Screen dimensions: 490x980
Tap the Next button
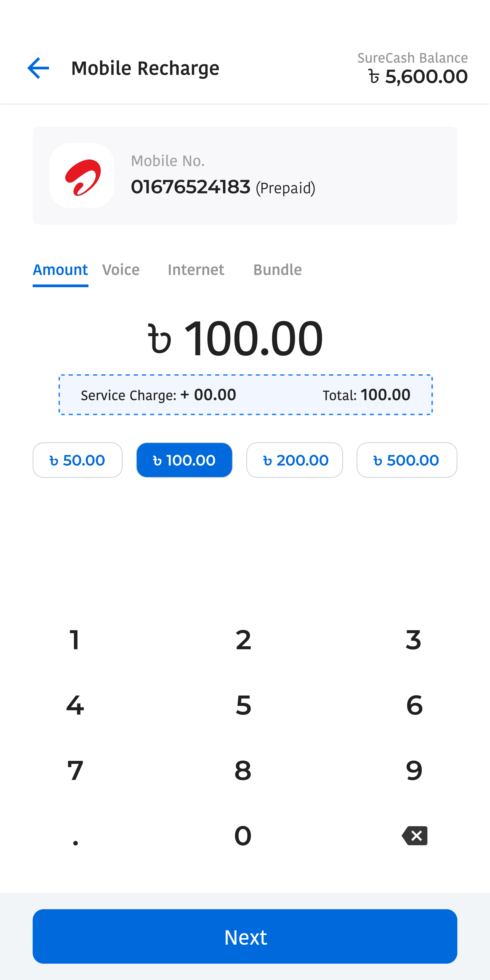click(x=245, y=936)
